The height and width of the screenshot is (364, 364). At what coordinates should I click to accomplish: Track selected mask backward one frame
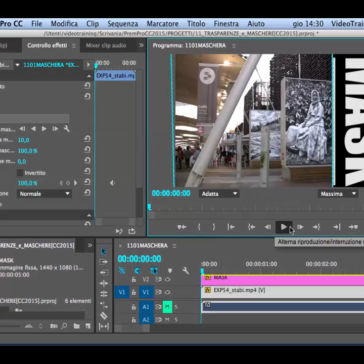pyautogui.click(x=22, y=129)
